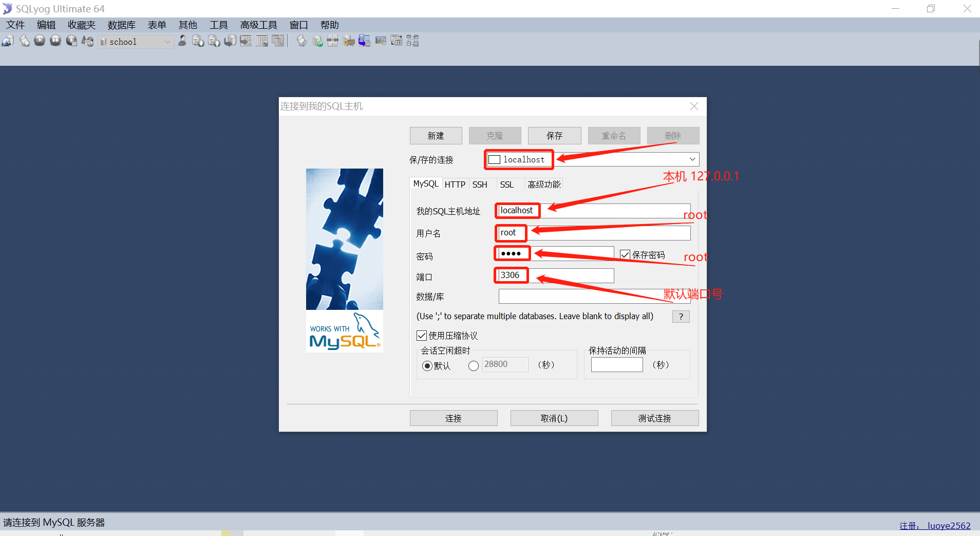The width and height of the screenshot is (980, 536).
Task: Click the scroll-shaped icon after the separator
Action: click(x=301, y=41)
